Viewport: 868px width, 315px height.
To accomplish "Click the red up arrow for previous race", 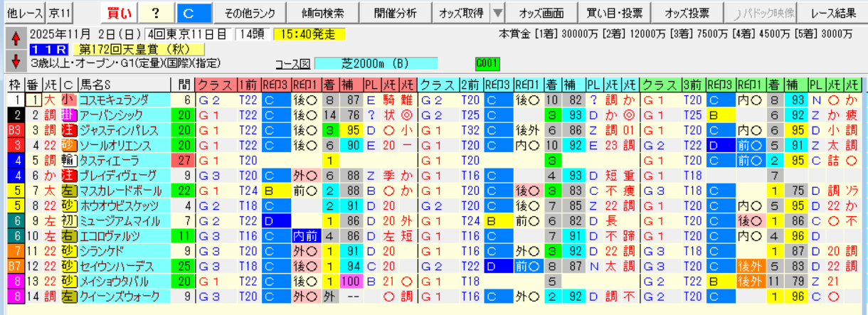I will [15, 37].
